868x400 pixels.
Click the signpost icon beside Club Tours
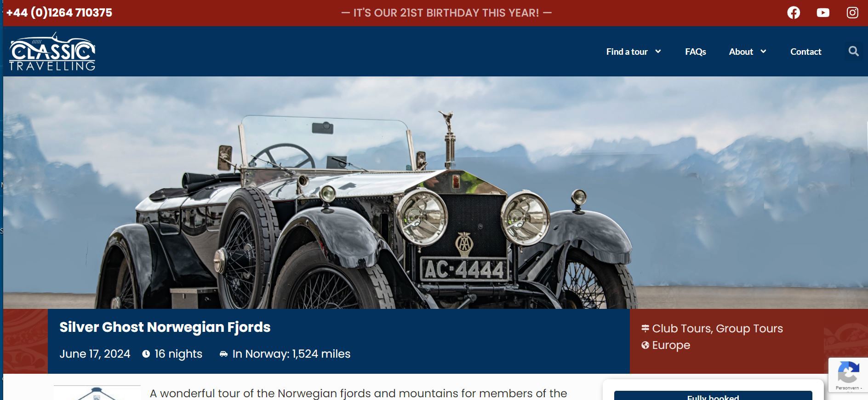(645, 328)
